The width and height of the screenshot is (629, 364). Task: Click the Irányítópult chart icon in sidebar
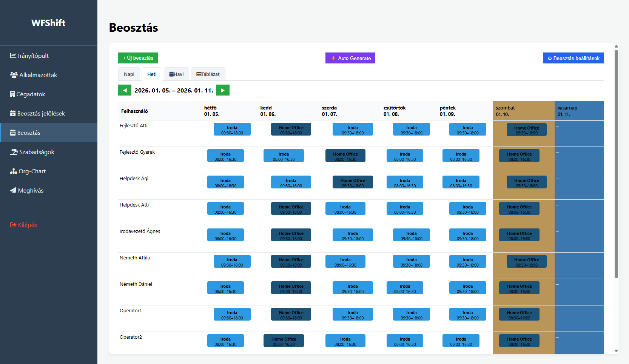tap(13, 56)
